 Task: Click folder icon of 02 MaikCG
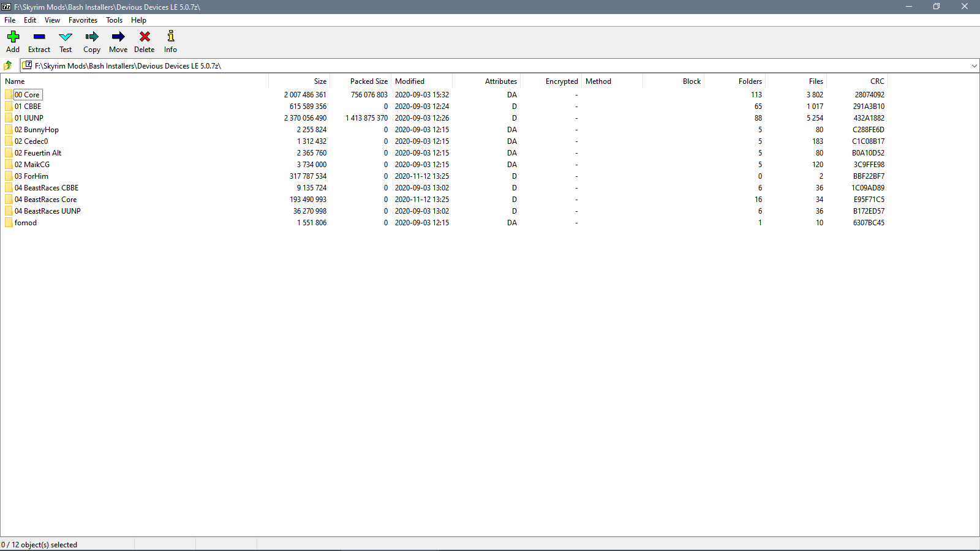tap(9, 164)
